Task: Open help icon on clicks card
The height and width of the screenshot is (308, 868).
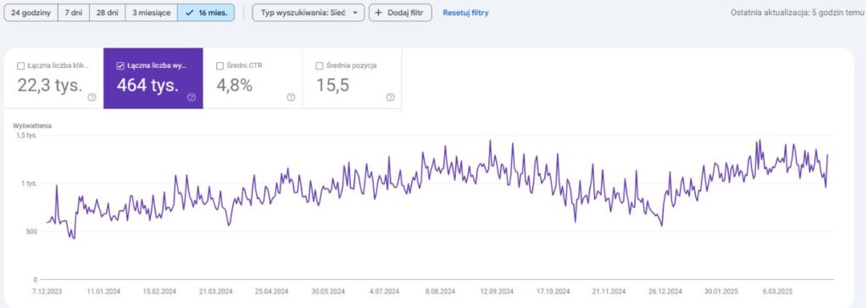Action: pos(92,98)
